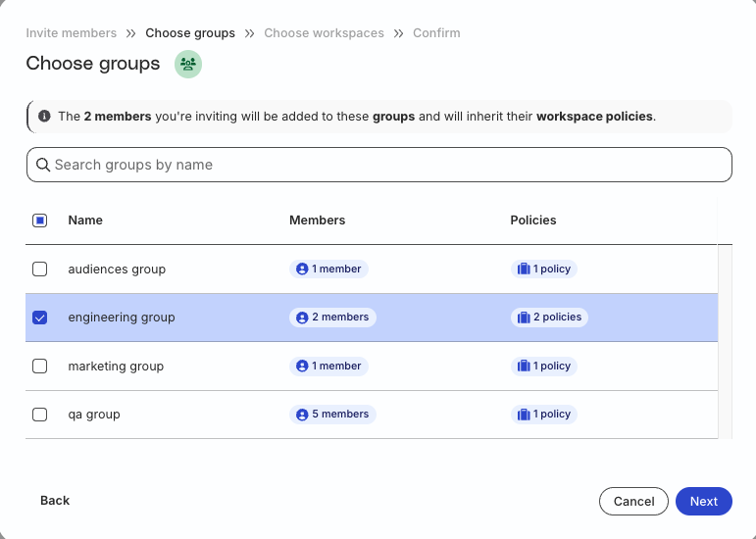Go to the Invite members breadcrumb step
Image resolution: width=756 pixels, height=539 pixels.
71,33
